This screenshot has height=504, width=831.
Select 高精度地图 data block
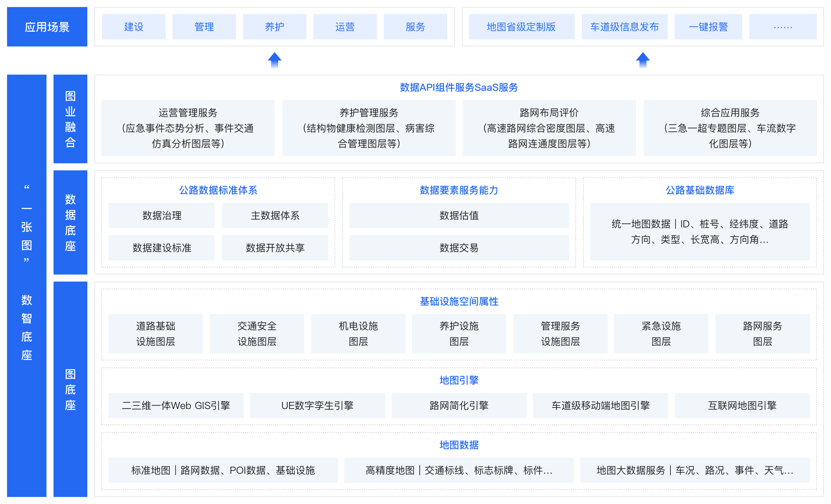pyautogui.click(x=459, y=470)
